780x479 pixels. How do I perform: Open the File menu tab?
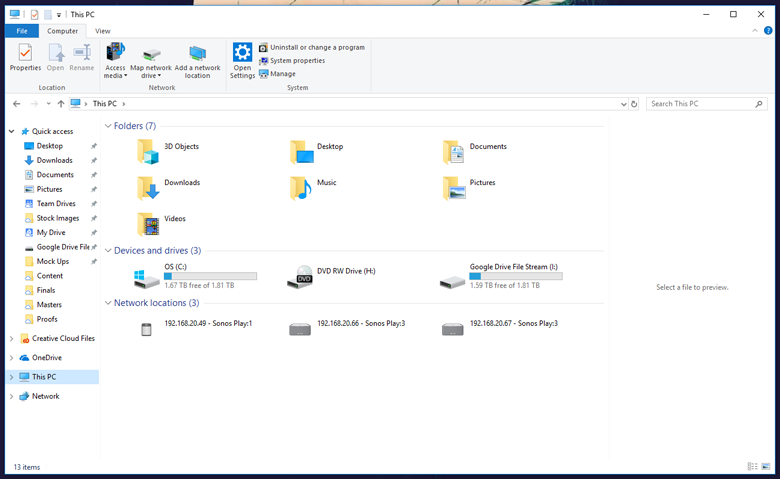tap(21, 31)
